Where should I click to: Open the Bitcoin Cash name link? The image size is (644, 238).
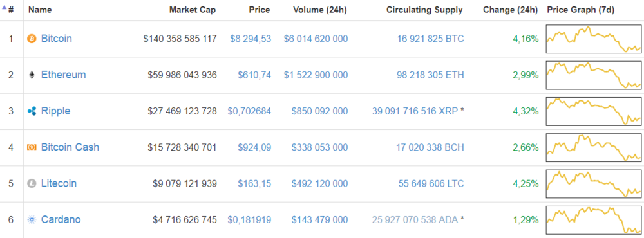pyautogui.click(x=70, y=147)
